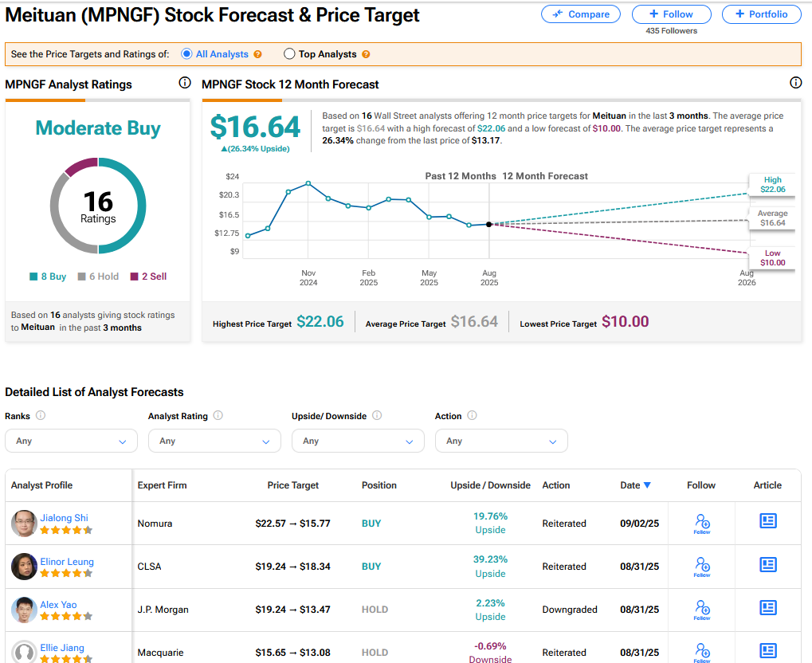Click the Aug 2025 point on forecast chart
The image size is (812, 663).
[x=488, y=224]
